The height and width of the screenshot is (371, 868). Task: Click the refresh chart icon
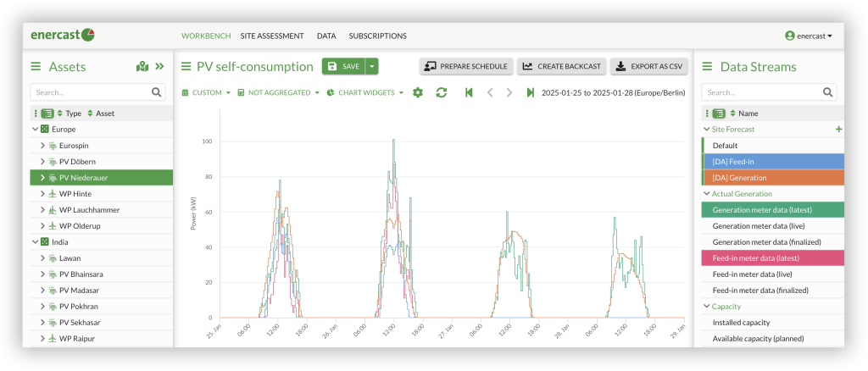tap(441, 92)
